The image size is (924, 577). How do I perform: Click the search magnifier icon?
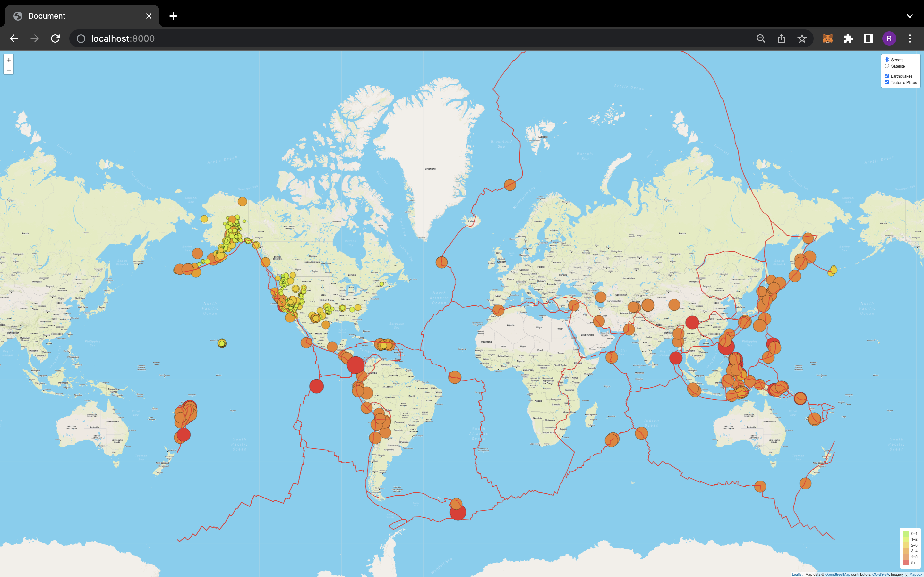point(761,38)
